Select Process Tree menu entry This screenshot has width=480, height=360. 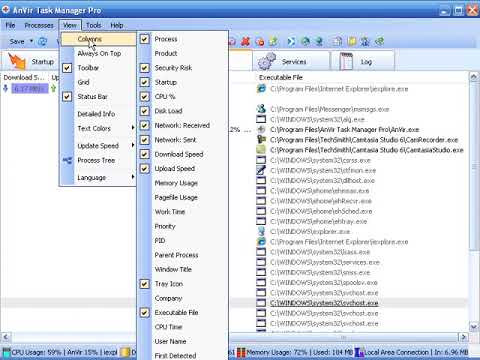(x=99, y=160)
